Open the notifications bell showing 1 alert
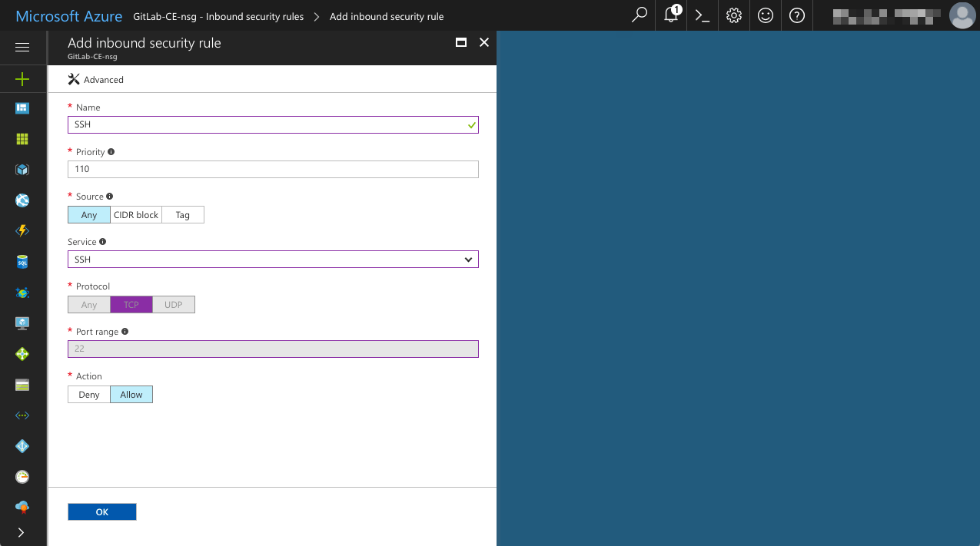980x546 pixels. (x=669, y=15)
